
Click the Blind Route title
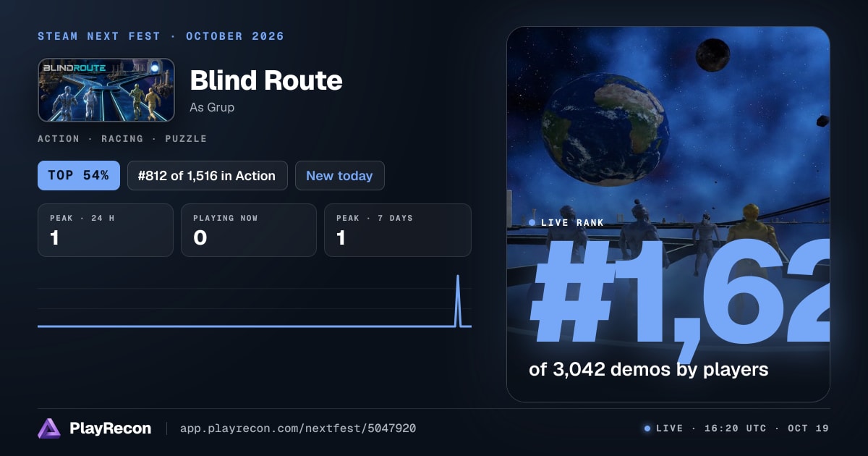(266, 80)
